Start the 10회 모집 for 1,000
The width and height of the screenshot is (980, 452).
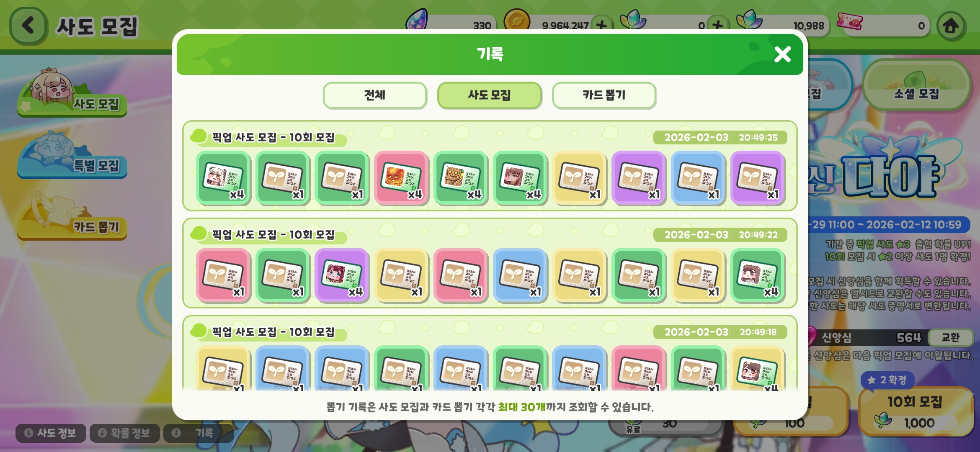pos(916,412)
